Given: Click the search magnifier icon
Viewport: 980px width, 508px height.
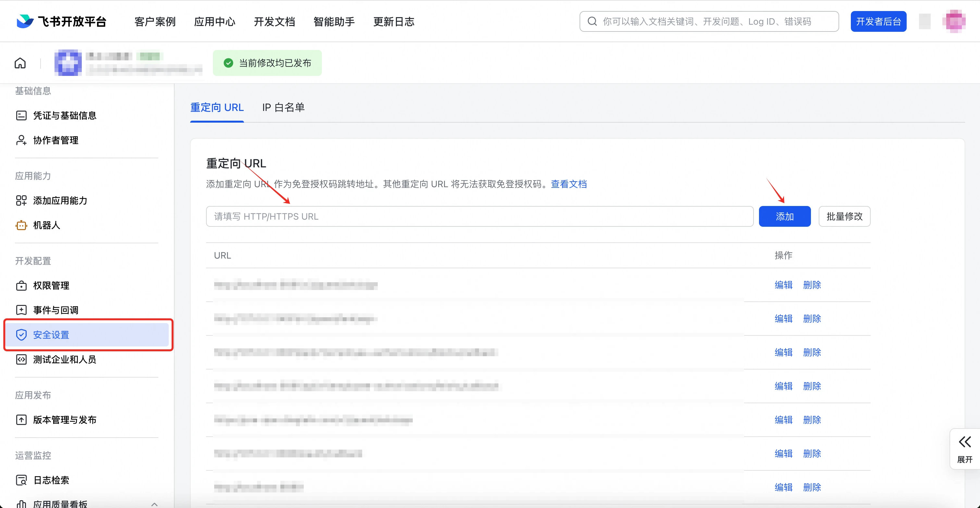Looking at the screenshot, I should (592, 21).
